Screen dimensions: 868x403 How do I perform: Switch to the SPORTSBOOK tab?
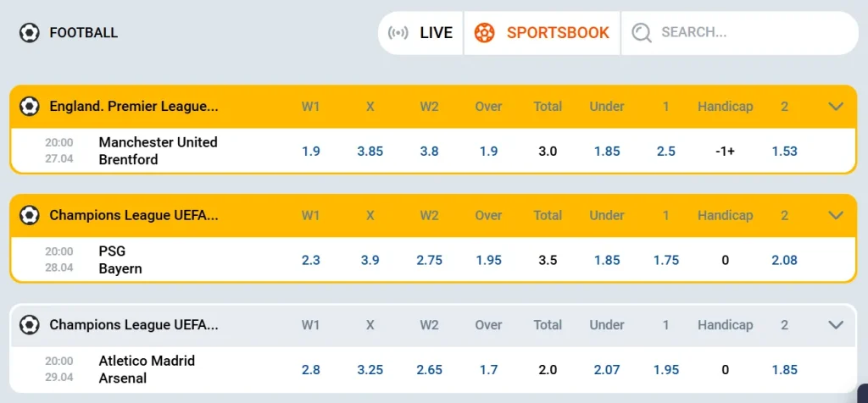click(542, 33)
